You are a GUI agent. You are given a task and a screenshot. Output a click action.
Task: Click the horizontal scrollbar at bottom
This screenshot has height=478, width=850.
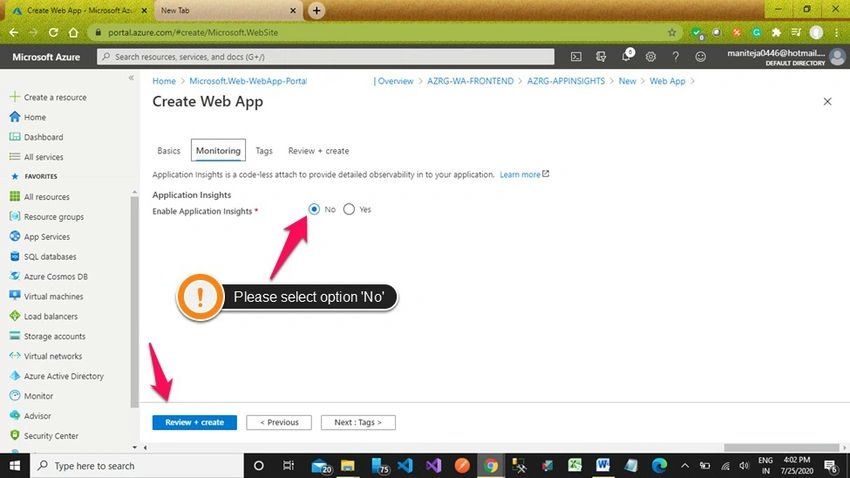pyautogui.click(x=781, y=448)
